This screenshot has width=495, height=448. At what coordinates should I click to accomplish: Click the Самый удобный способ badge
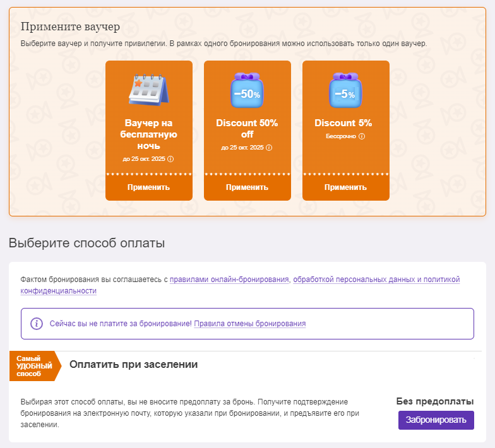35,366
